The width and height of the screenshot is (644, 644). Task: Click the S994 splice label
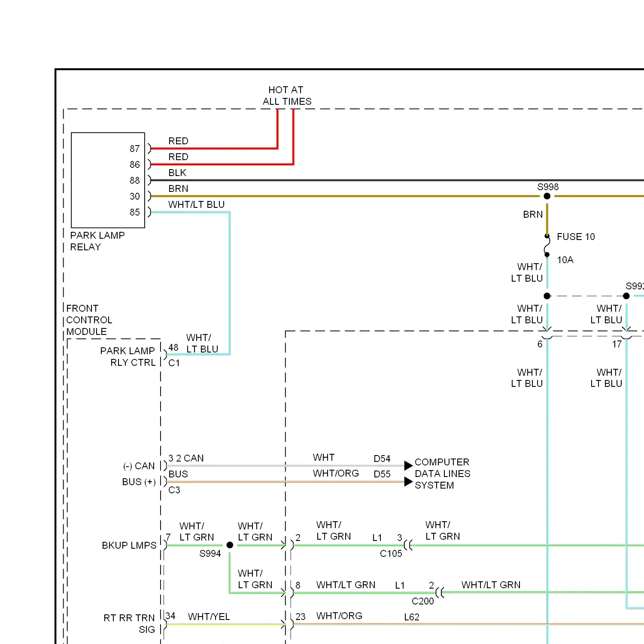point(210,553)
